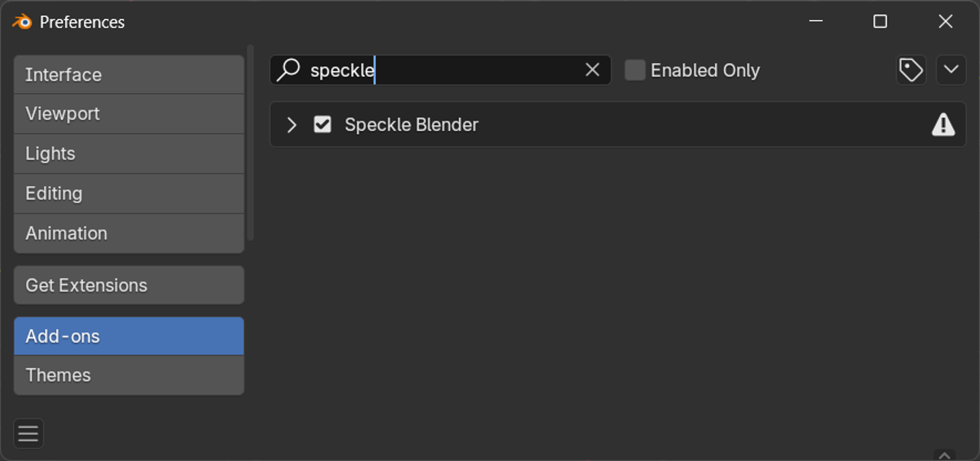Go to the Lights section
Screen dimensions: 980x461
[129, 154]
